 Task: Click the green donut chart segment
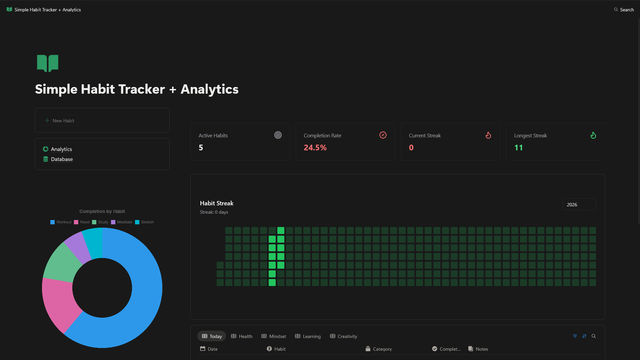tap(61, 262)
